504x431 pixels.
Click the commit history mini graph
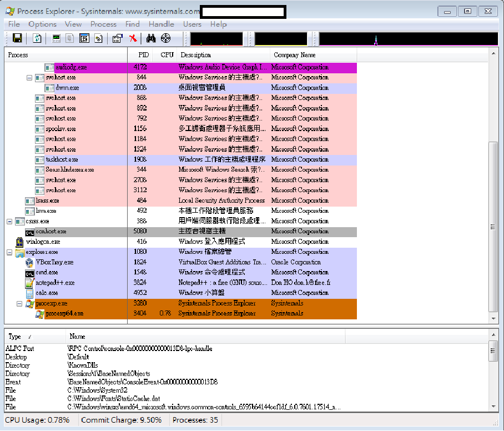click(281, 39)
